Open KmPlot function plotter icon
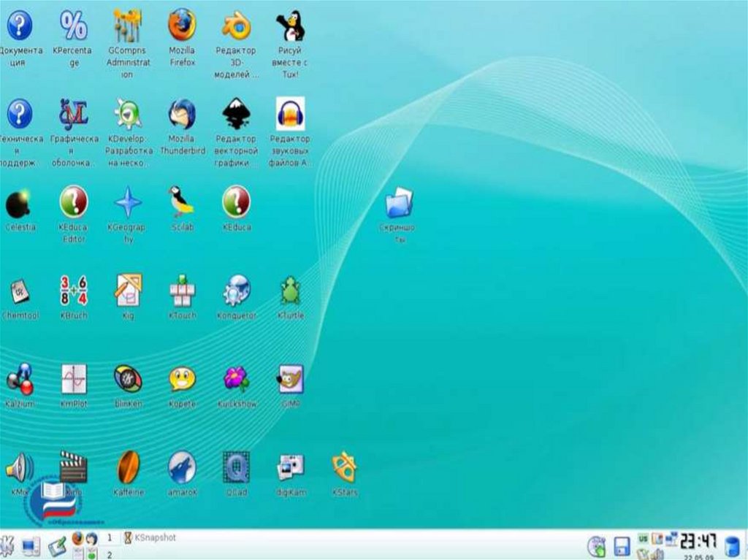Screen dimensions: 748x560 point(74,379)
